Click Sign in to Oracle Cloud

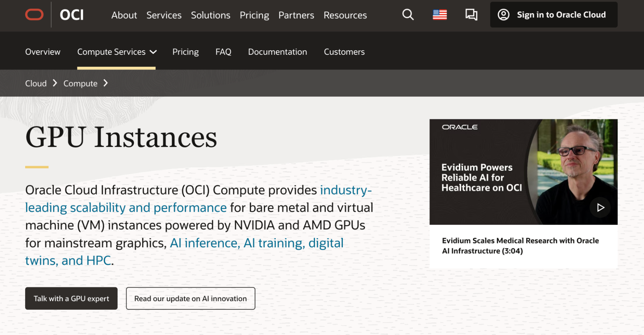click(x=561, y=15)
